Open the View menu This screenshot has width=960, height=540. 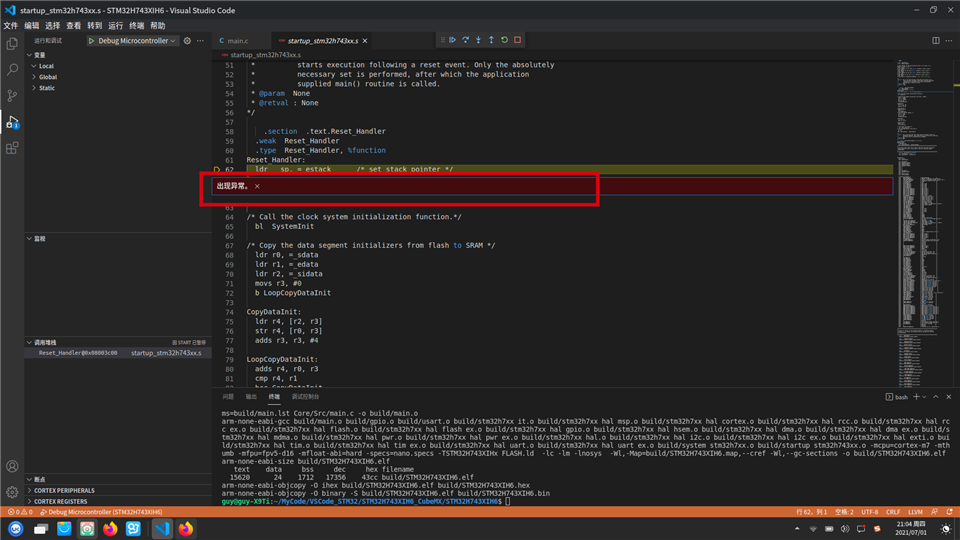73,26
